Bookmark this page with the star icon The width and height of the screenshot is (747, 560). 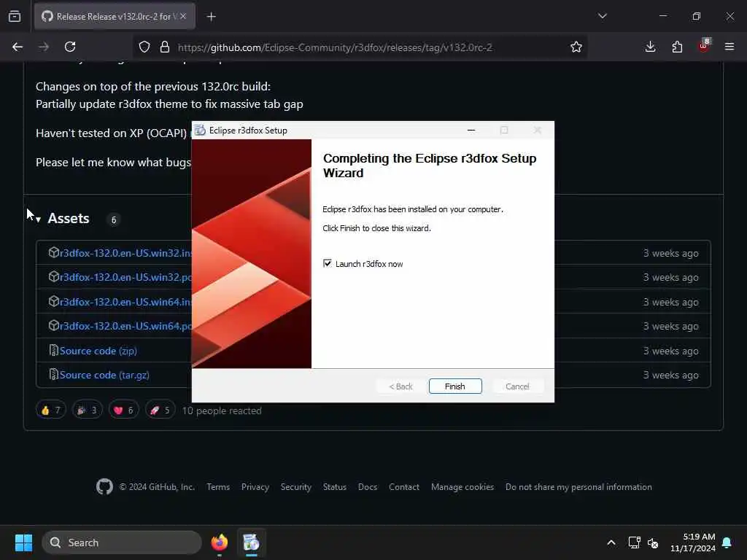576,47
